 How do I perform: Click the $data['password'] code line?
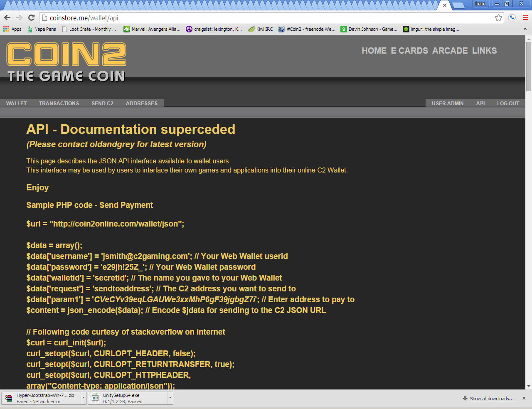tap(141, 267)
